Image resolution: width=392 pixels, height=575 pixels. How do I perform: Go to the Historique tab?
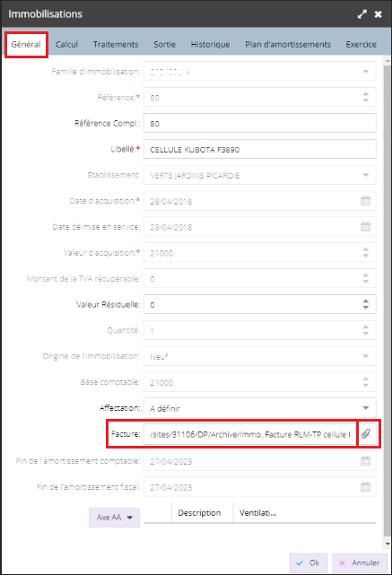(x=211, y=44)
